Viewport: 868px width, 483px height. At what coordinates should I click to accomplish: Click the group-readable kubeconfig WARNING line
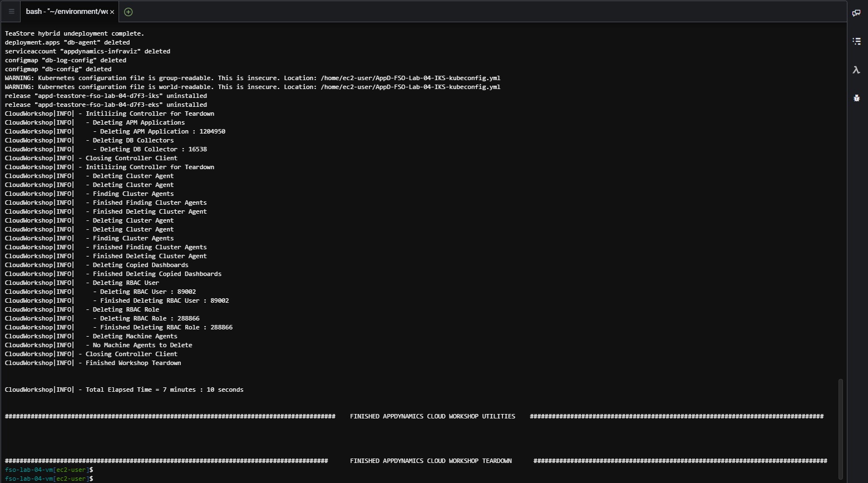coord(253,78)
